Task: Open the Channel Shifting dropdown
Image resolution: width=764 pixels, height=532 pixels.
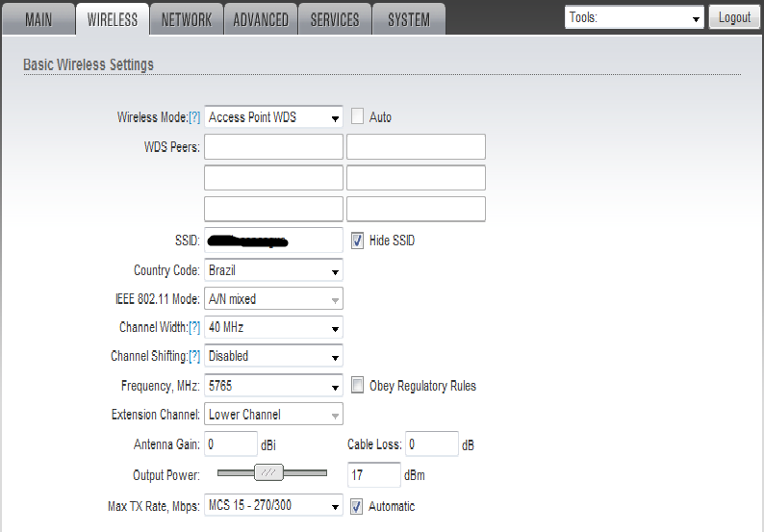Action: [x=273, y=356]
